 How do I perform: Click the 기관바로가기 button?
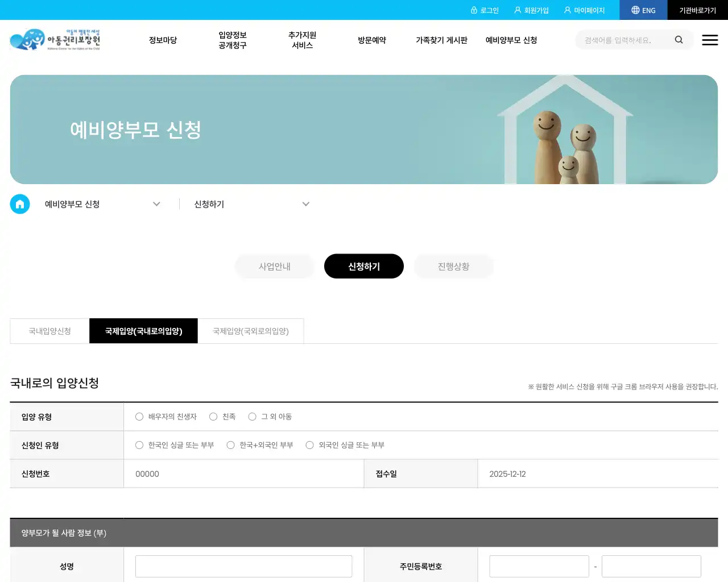(x=698, y=10)
